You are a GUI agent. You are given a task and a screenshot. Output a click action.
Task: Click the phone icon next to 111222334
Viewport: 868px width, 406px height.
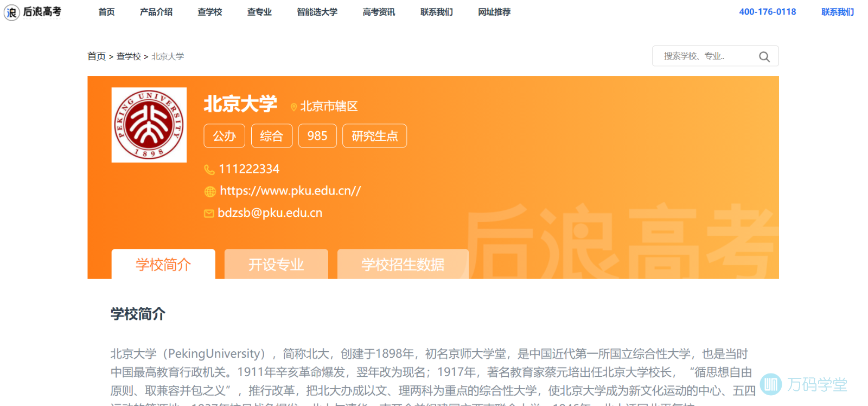tap(209, 170)
